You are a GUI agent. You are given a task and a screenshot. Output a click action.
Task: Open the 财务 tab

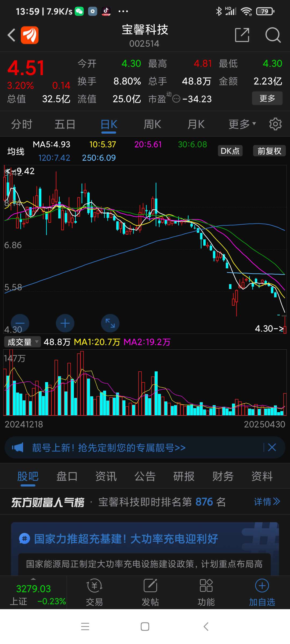(223, 476)
